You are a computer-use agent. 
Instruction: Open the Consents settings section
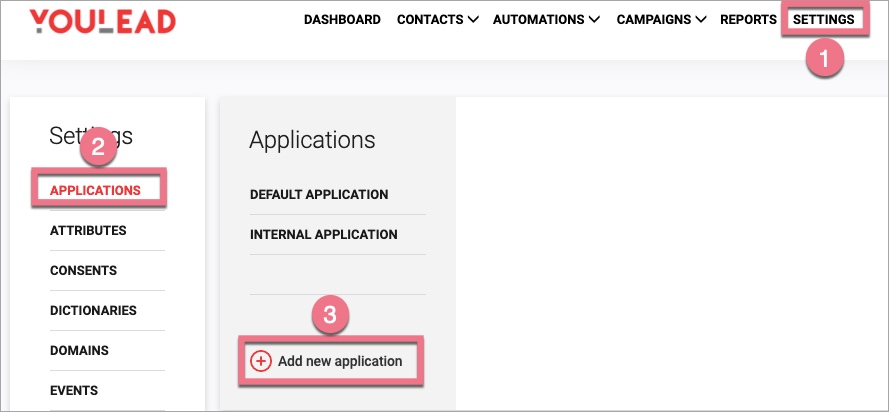coord(83,270)
